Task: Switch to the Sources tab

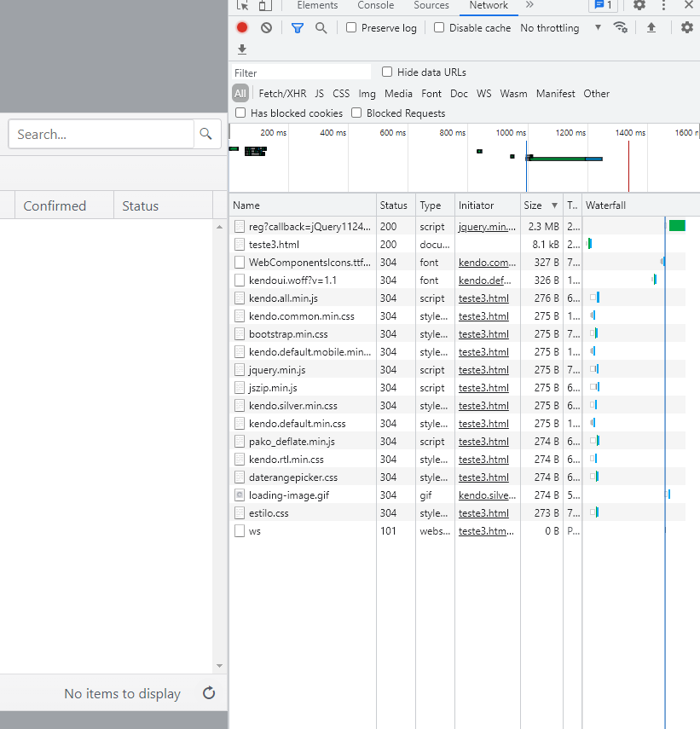Action: (x=431, y=5)
